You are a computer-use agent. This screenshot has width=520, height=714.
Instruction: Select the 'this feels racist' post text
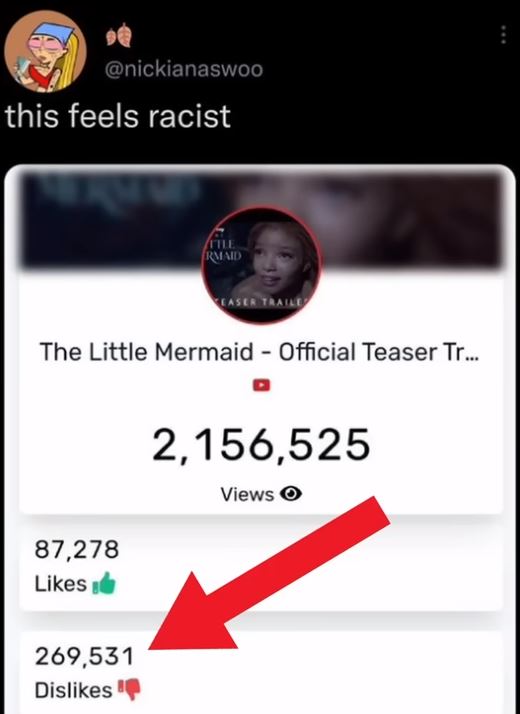[118, 116]
